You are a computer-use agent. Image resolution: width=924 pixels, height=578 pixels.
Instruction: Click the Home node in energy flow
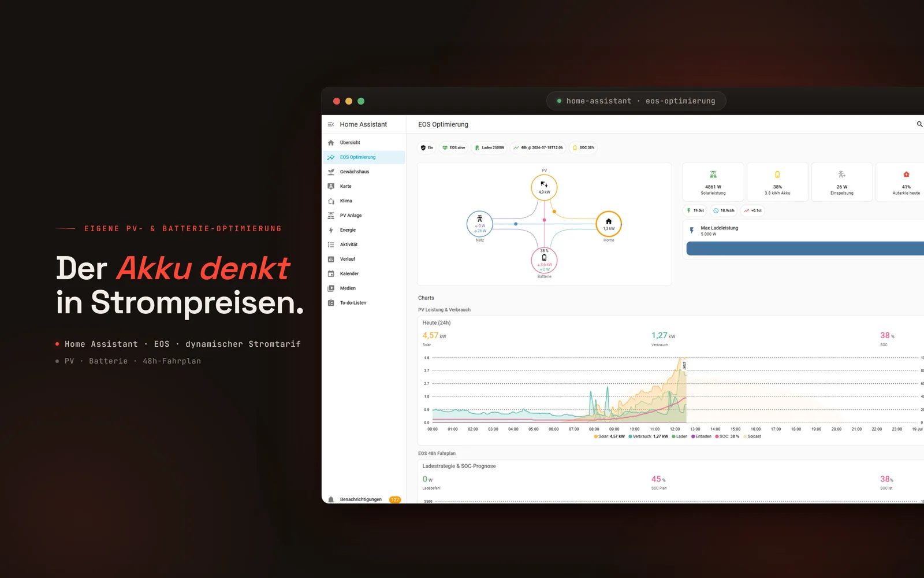[x=609, y=224]
